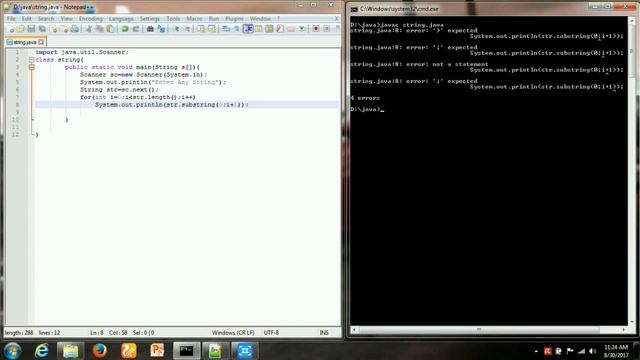
Task: Click the Redo arrow icon
Action: coord(136,29)
